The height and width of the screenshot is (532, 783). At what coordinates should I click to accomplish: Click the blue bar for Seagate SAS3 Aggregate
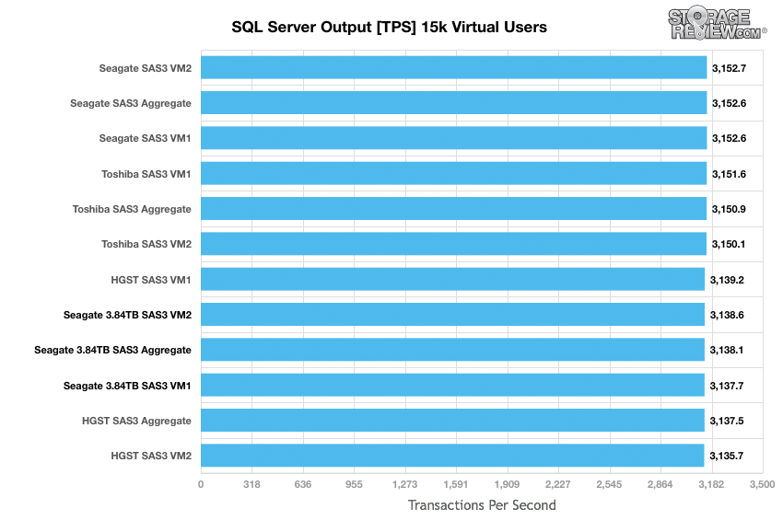click(x=454, y=103)
